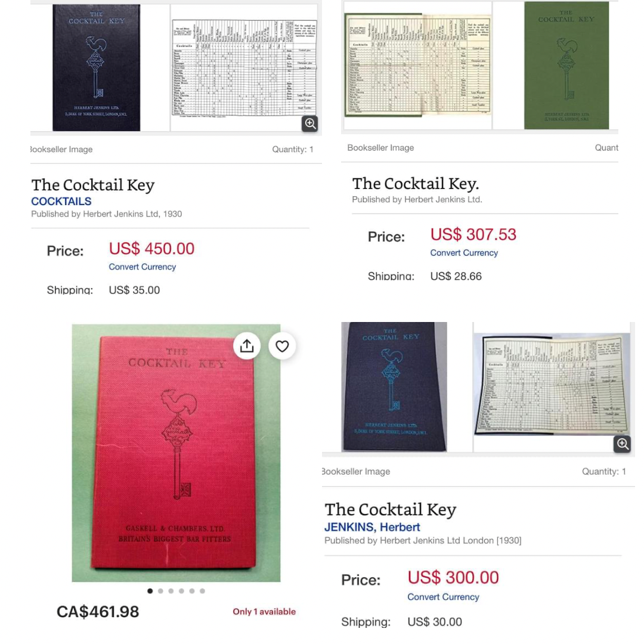Open The Cocktail Key title priced US$ 307.53
The height and width of the screenshot is (644, 644).
pos(416,184)
